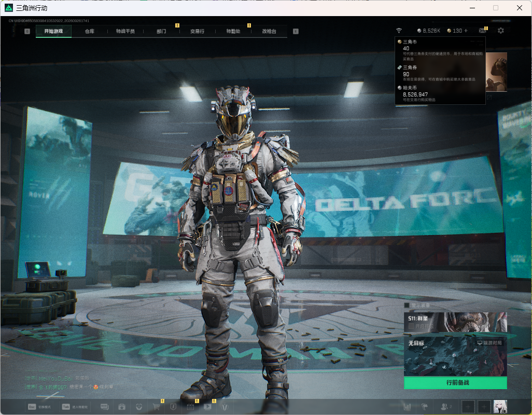Open the calendar events icon
This screenshot has height=415, width=532.
point(190,407)
